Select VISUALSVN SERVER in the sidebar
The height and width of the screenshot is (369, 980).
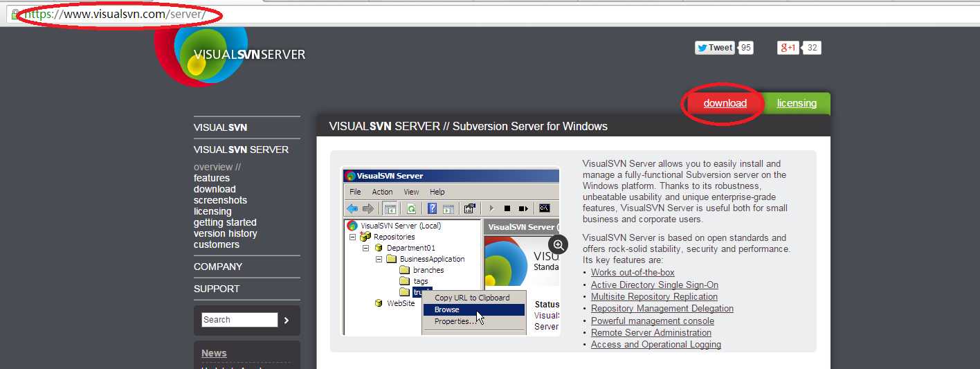point(241,150)
